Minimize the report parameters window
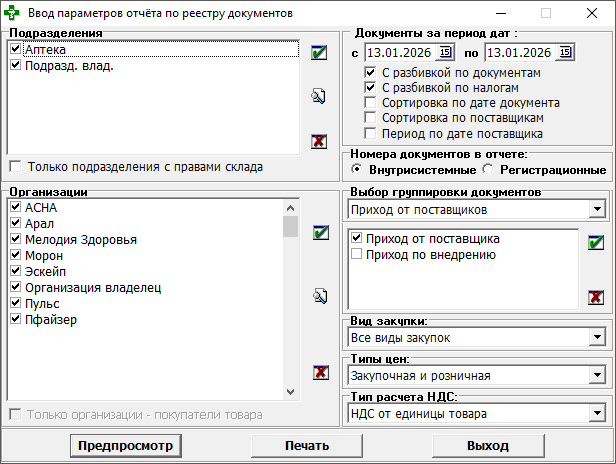Viewport: 616px width, 464px height. 500,13
